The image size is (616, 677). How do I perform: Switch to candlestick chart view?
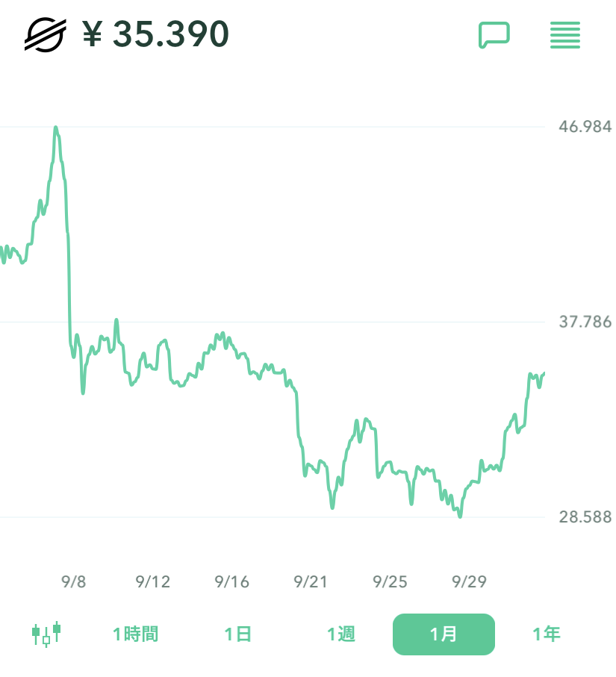pyautogui.click(x=46, y=634)
